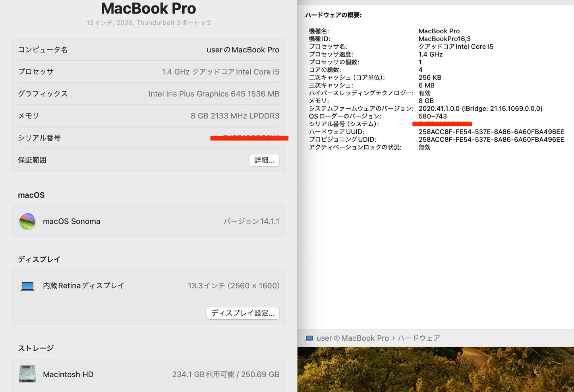Click the OS loader version 580~743

[433, 116]
